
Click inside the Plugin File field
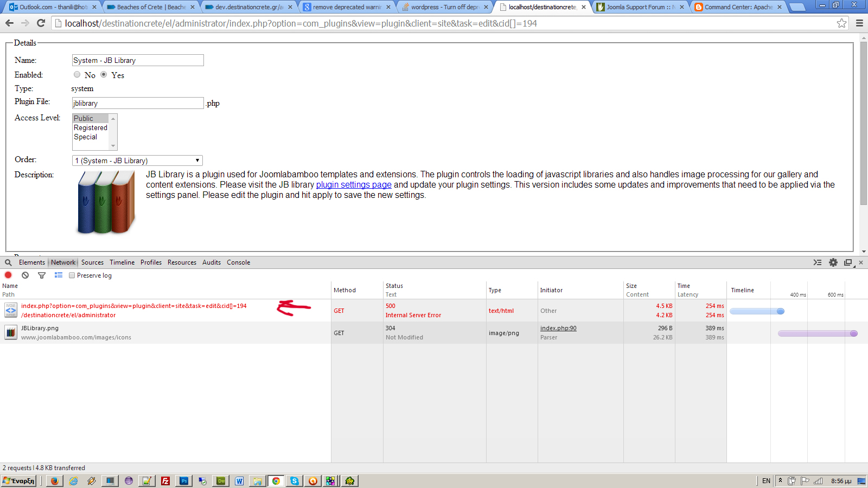pos(138,103)
